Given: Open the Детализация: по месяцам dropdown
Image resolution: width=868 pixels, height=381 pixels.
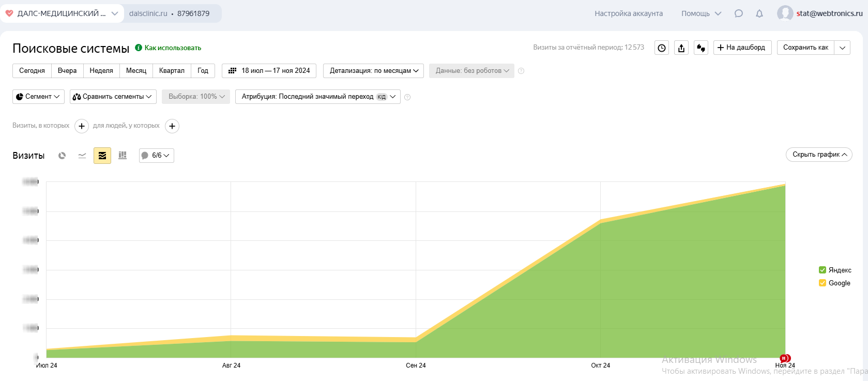Looking at the screenshot, I should pos(374,71).
